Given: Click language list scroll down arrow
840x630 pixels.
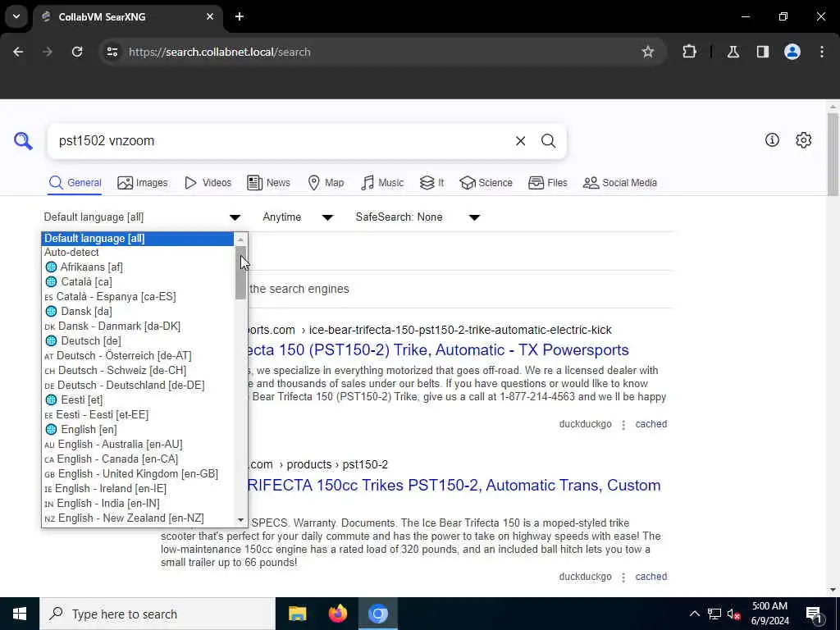Looking at the screenshot, I should tap(240, 519).
